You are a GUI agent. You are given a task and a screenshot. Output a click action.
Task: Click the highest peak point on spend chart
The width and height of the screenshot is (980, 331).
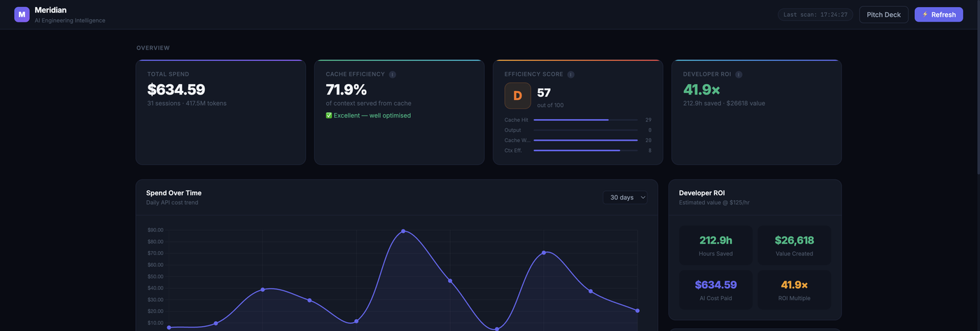coord(403,231)
